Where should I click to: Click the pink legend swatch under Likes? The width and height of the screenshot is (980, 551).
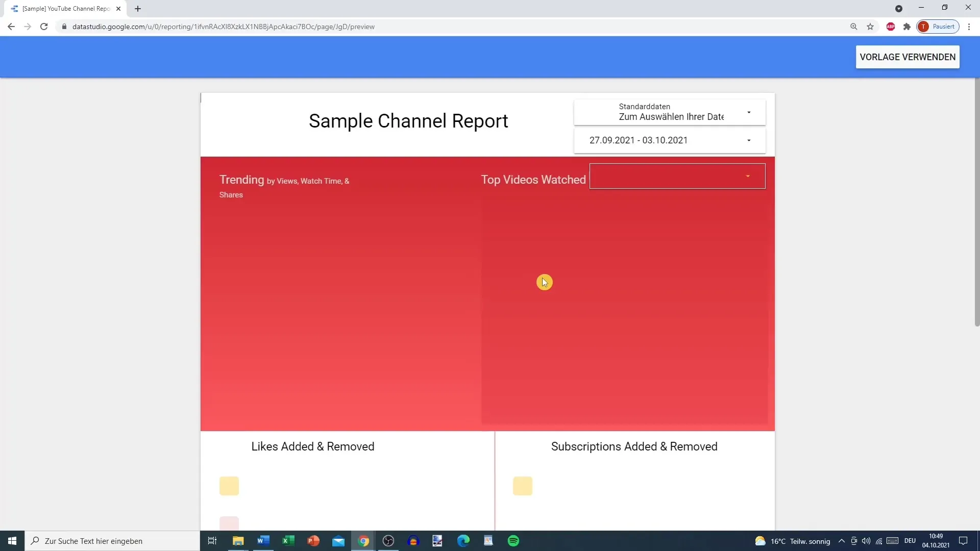229,523
